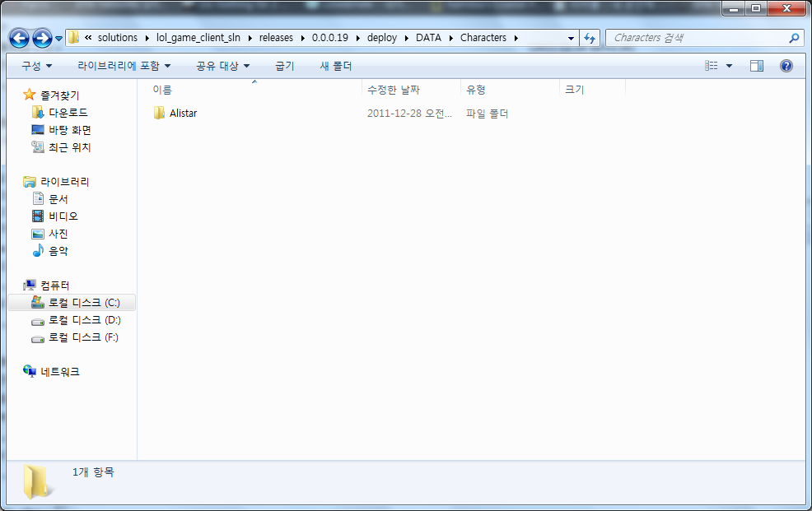Expand subfolder arrow after '0.0.0.19'
This screenshot has height=511, width=812.
358,38
